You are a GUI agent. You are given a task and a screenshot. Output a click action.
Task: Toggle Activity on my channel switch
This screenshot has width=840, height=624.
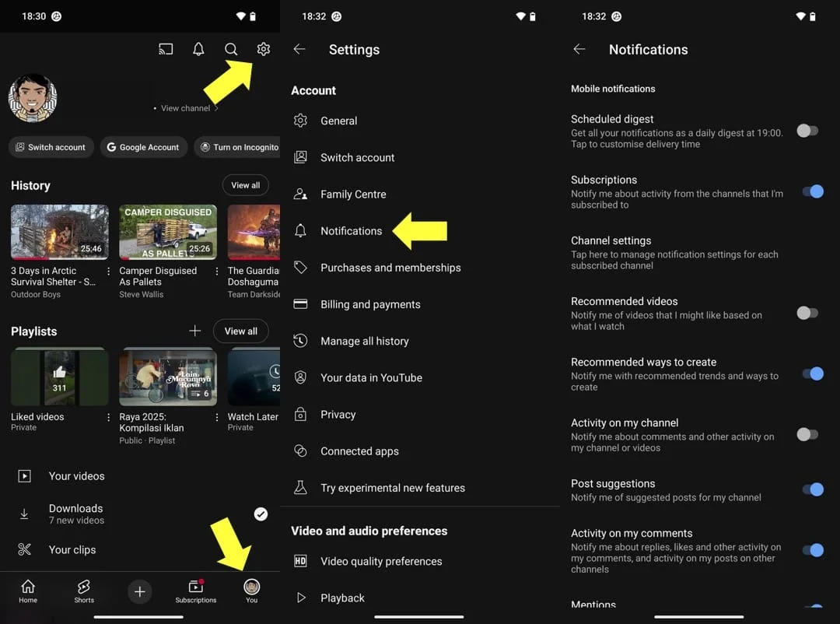click(808, 434)
